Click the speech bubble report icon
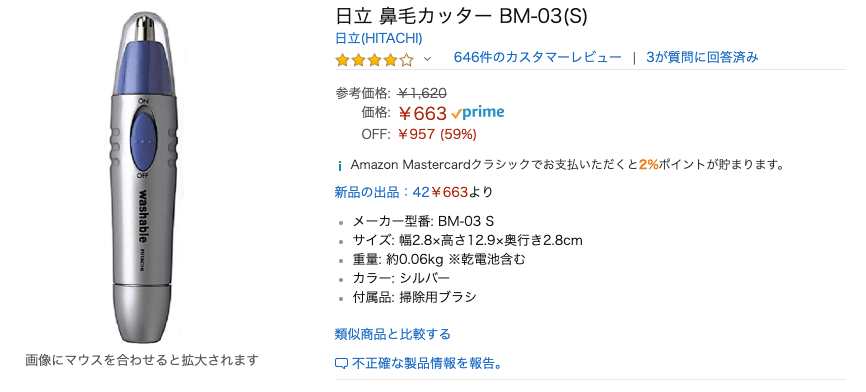 (x=342, y=364)
